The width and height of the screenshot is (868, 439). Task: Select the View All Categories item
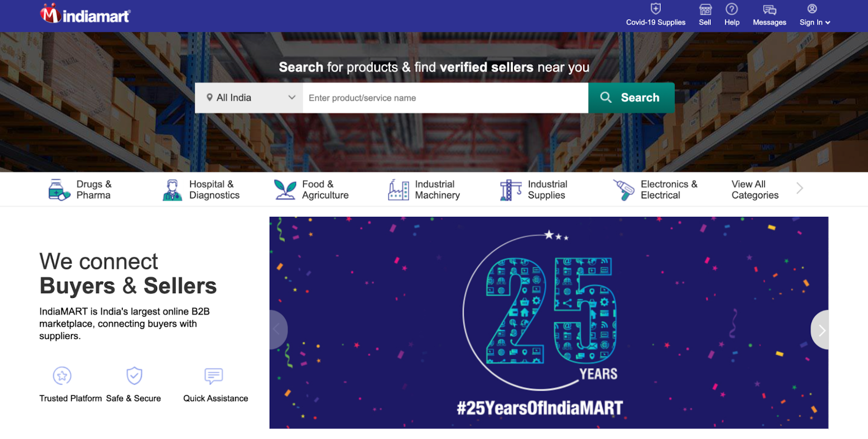[755, 189]
